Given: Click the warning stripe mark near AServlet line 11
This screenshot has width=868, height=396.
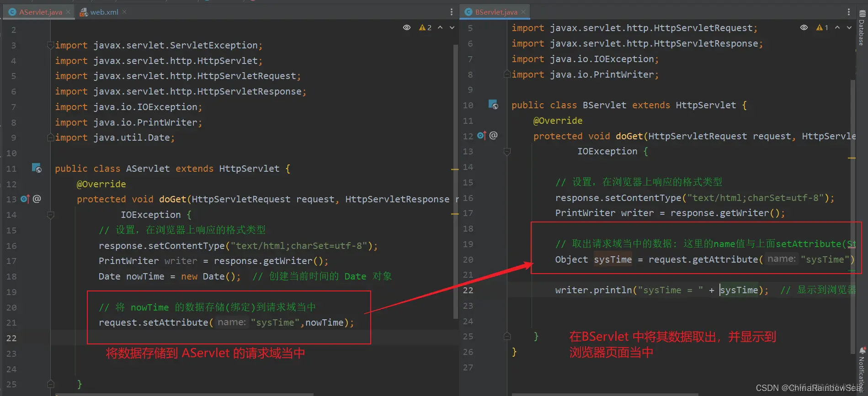Looking at the screenshot, I should coord(455,169).
